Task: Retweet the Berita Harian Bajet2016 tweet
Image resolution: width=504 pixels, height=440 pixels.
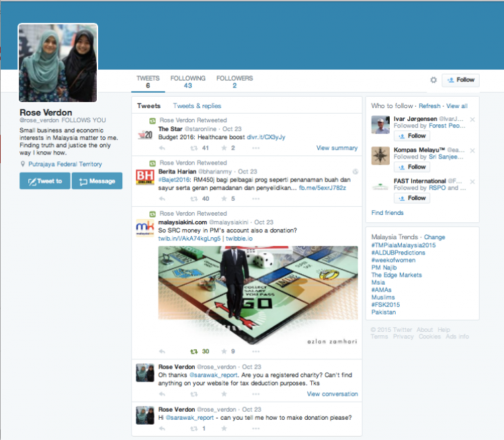Action: 194,199
